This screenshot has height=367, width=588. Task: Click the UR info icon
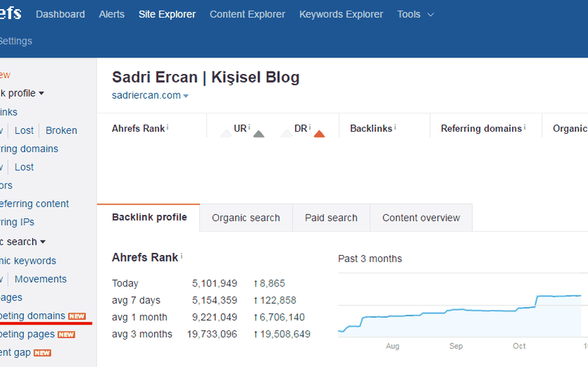coord(249,127)
